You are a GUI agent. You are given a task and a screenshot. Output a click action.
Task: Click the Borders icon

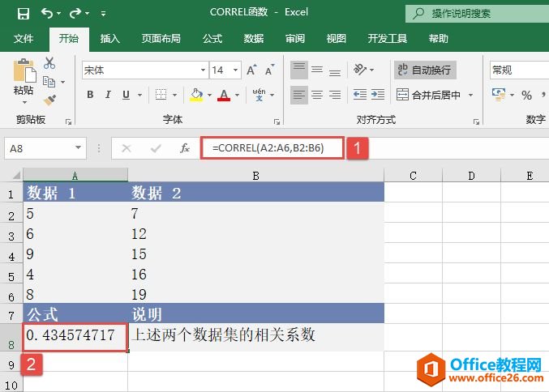click(x=161, y=95)
